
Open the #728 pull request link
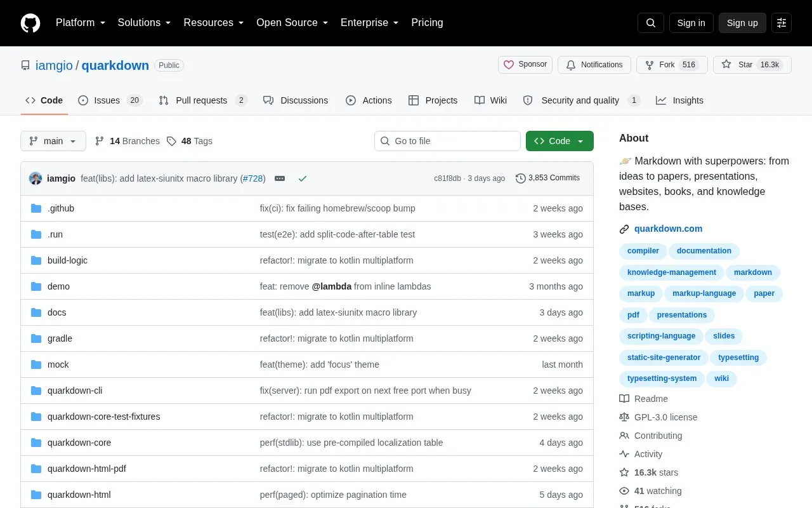pos(254,178)
